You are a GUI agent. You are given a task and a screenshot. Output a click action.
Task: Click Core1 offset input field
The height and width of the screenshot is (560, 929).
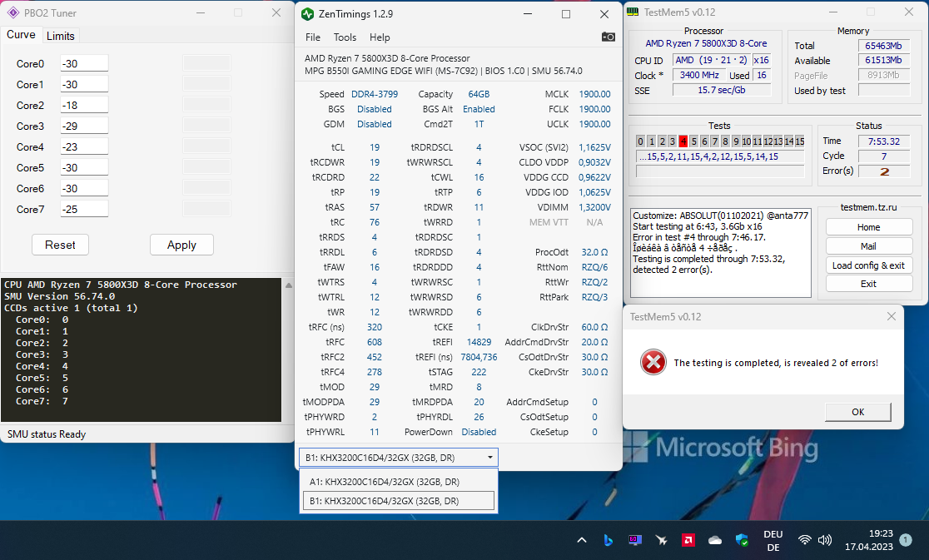click(x=84, y=84)
